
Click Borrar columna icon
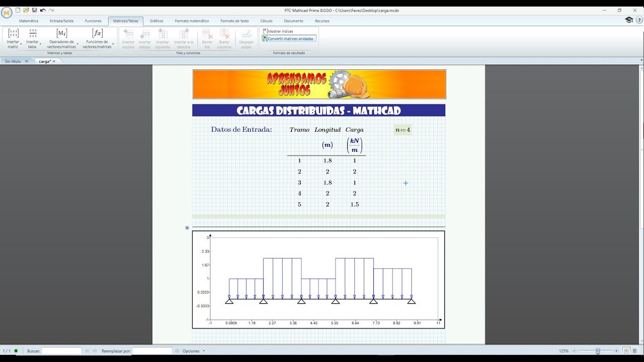(224, 34)
